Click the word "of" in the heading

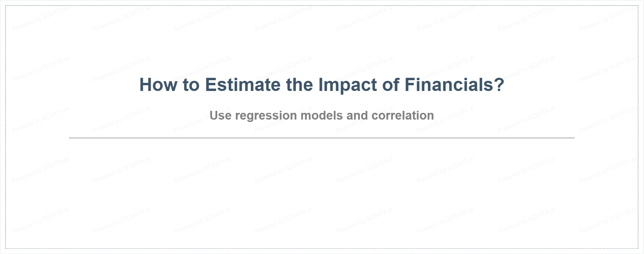[390, 85]
